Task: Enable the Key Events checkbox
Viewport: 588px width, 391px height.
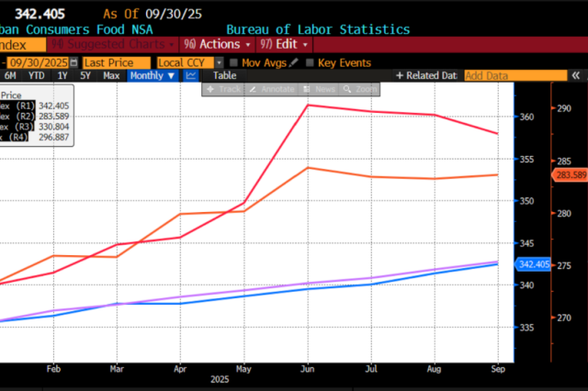Action: (x=310, y=62)
